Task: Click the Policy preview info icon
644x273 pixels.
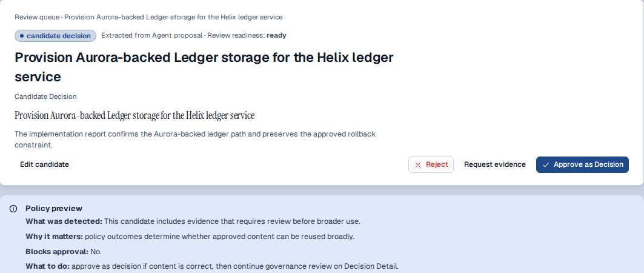Action: click(x=13, y=209)
